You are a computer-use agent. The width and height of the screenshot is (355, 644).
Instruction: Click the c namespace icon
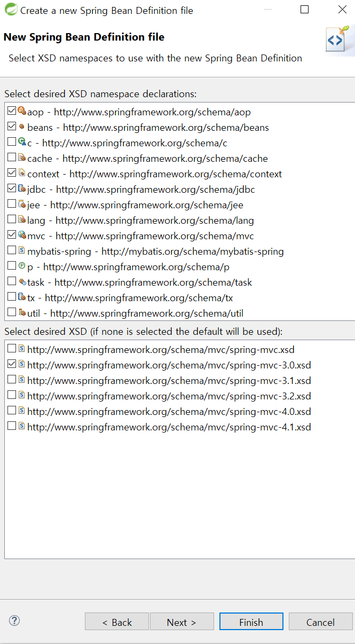click(22, 143)
